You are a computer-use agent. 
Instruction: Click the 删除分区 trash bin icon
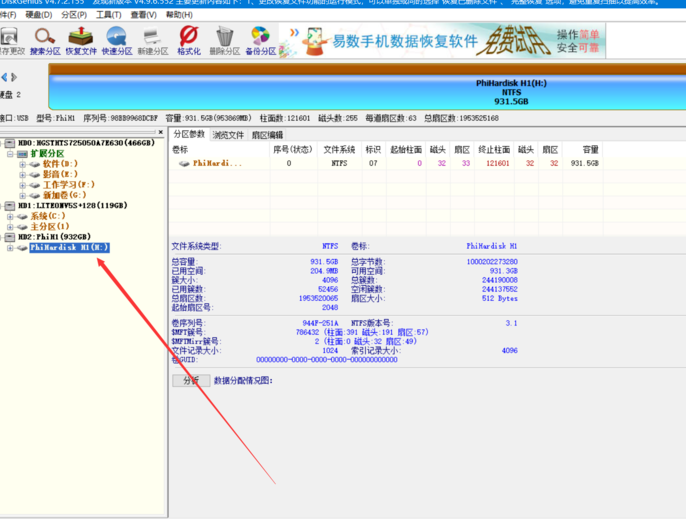224,41
